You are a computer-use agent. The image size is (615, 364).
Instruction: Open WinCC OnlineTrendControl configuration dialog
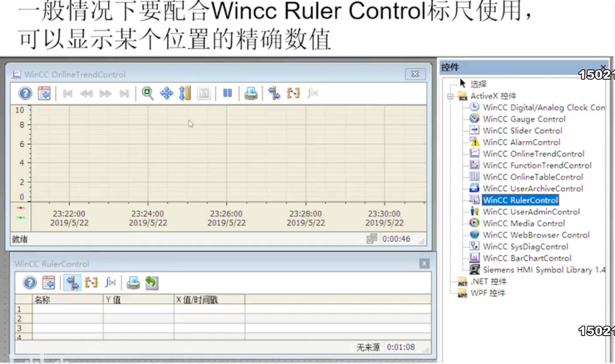point(44,93)
